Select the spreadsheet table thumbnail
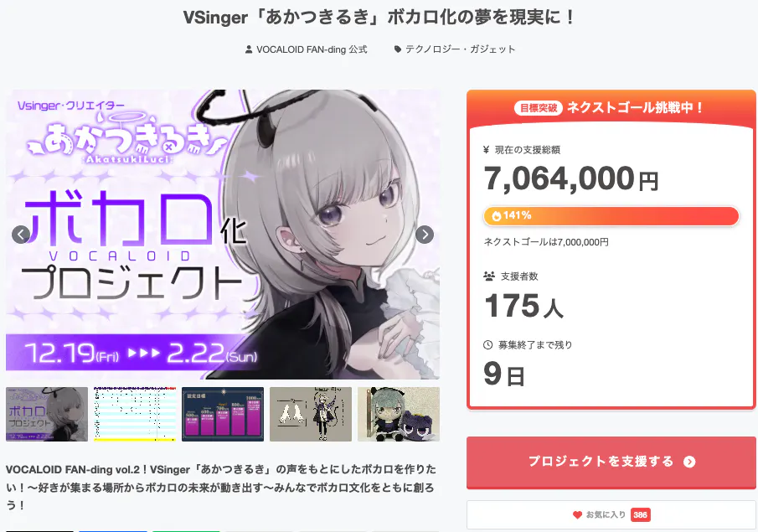The height and width of the screenshot is (532, 758). click(135, 414)
